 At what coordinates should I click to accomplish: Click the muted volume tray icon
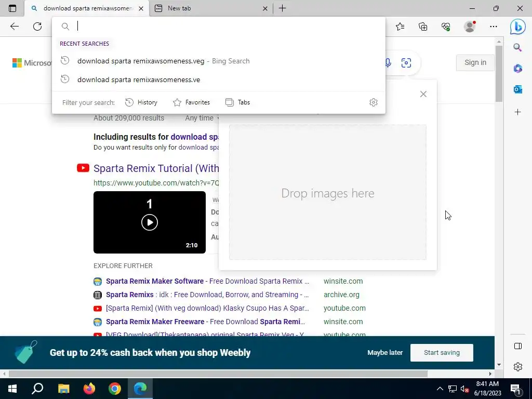pyautogui.click(x=464, y=389)
